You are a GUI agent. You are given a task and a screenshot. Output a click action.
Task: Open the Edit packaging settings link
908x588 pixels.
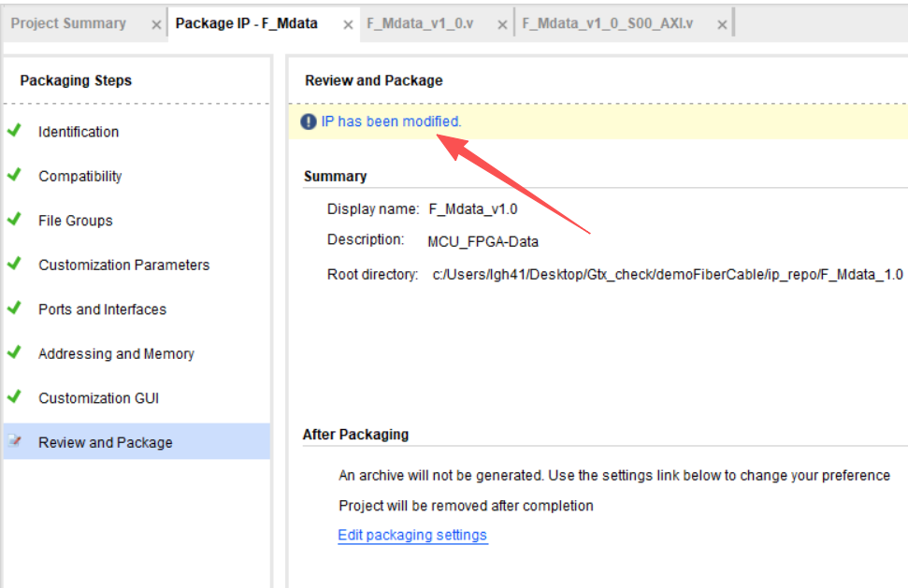(412, 535)
